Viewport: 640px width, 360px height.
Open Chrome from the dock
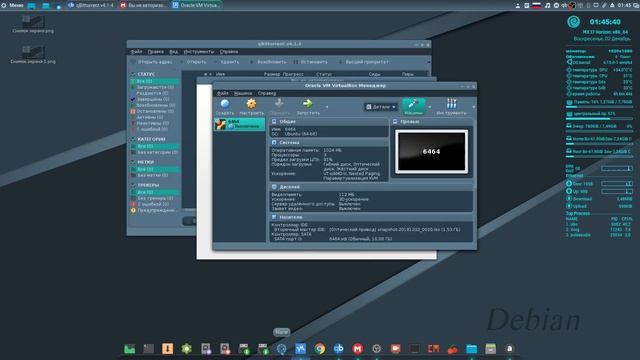pos(320,349)
